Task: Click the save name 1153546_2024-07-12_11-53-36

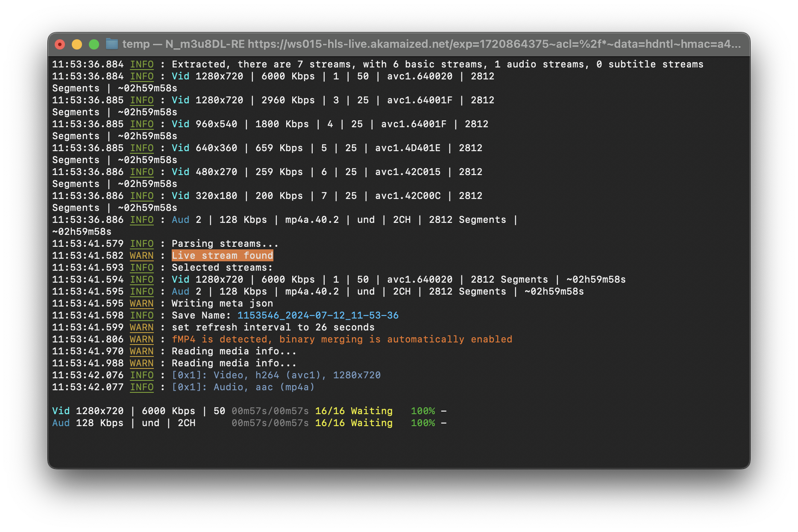Action: click(318, 315)
